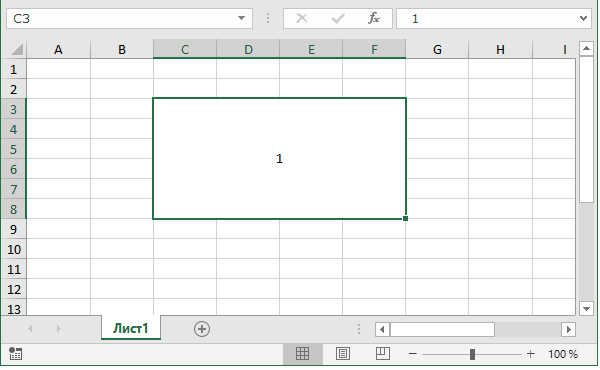600x370 pixels.
Task: Select row 12 header
Action: [x=14, y=289]
